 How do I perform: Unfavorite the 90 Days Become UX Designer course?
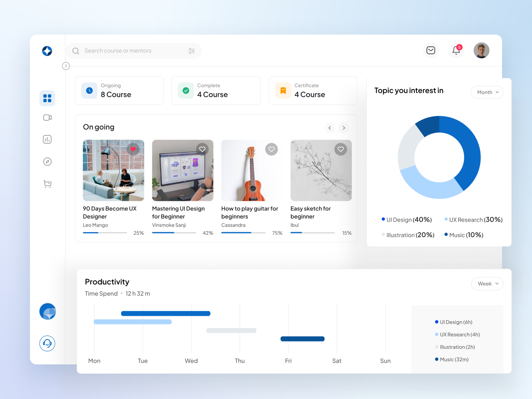(x=133, y=149)
